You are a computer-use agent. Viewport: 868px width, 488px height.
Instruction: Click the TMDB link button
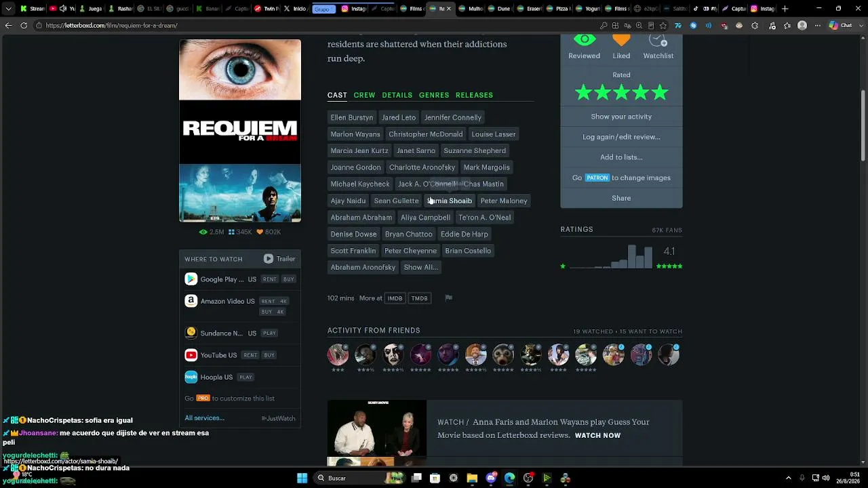419,298
